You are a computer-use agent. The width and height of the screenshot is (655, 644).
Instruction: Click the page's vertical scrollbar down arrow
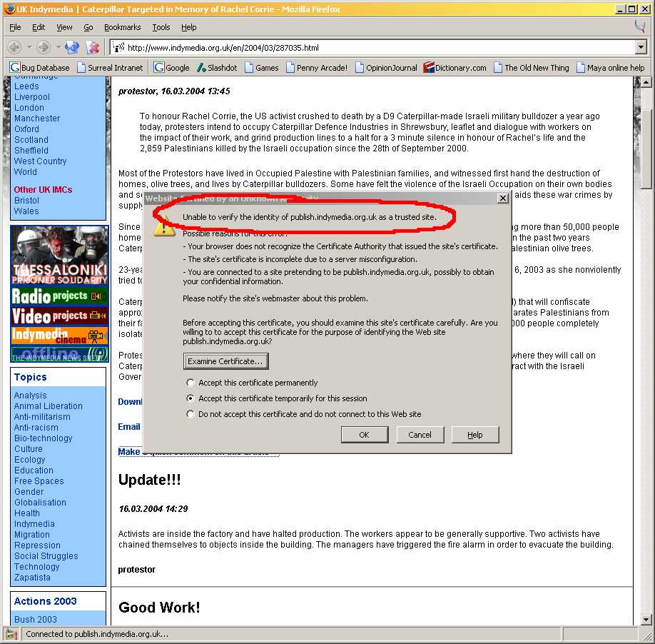point(646,619)
